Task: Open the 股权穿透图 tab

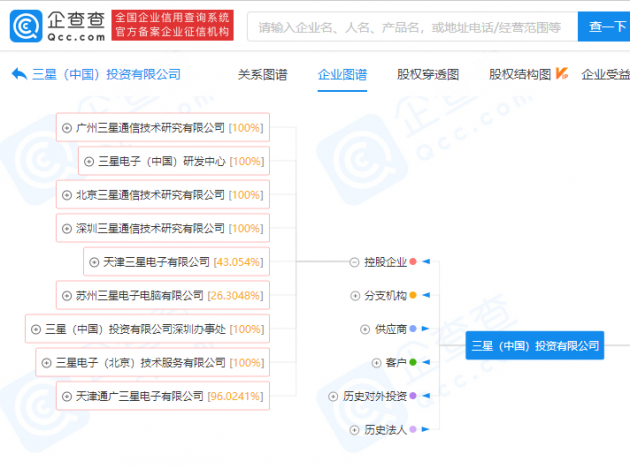Action: tap(428, 74)
